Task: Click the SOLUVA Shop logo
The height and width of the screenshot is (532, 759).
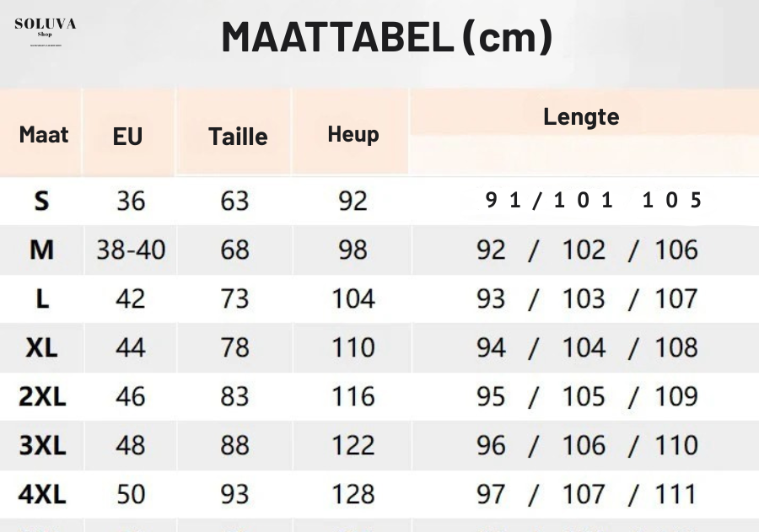Action: point(46,28)
